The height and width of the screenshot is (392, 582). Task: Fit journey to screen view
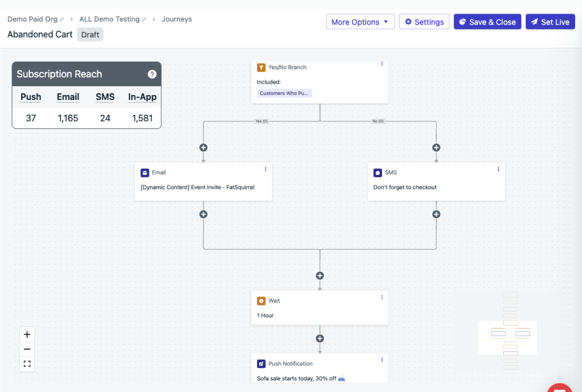pos(27,364)
